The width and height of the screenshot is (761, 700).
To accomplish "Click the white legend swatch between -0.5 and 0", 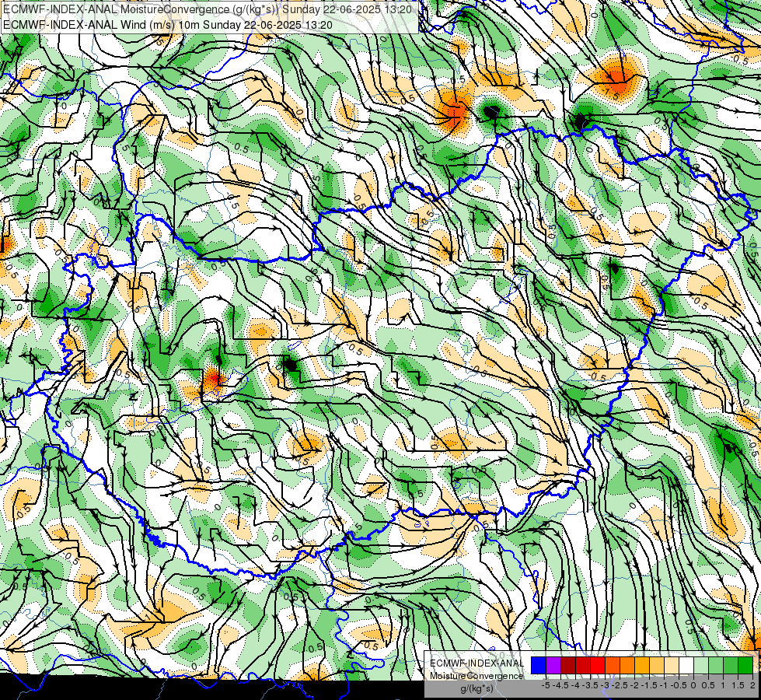I will point(686,665).
